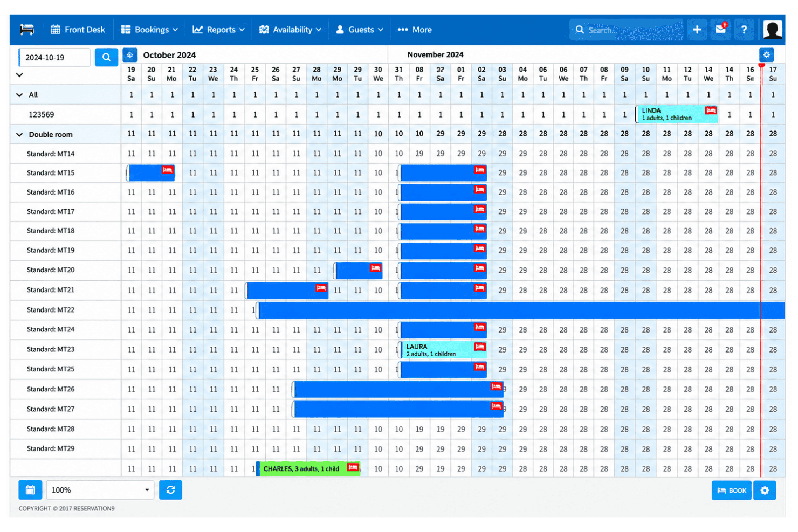Open the More menu
The image size is (798, 532).
pyautogui.click(x=415, y=30)
